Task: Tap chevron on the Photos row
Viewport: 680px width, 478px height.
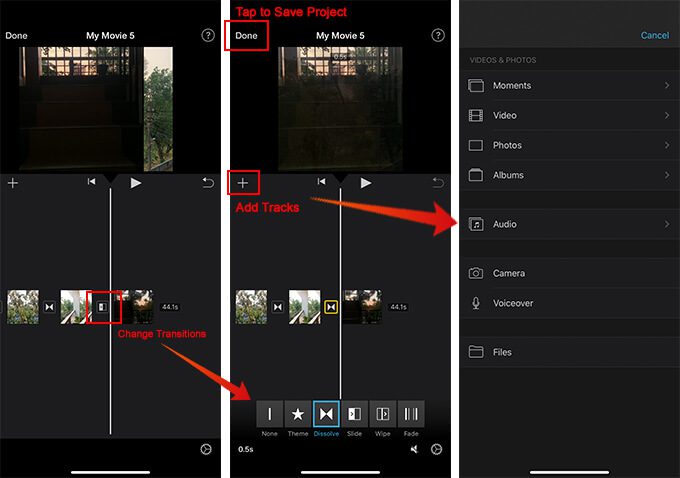Action: 667,145
